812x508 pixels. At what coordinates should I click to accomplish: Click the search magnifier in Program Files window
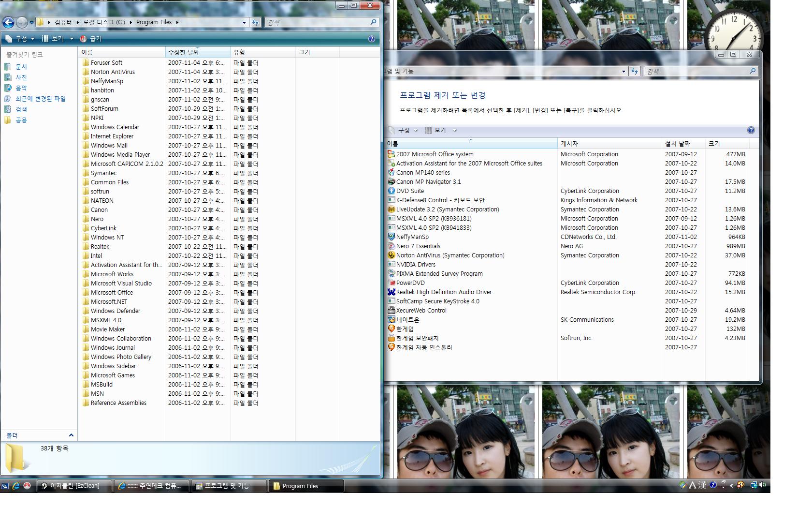tap(373, 22)
